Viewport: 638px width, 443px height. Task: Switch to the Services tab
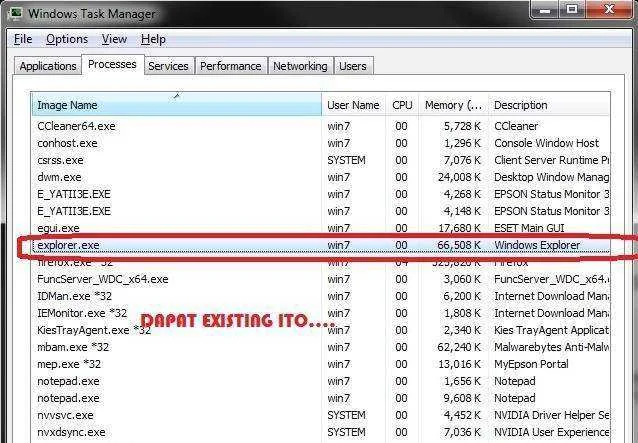(168, 66)
